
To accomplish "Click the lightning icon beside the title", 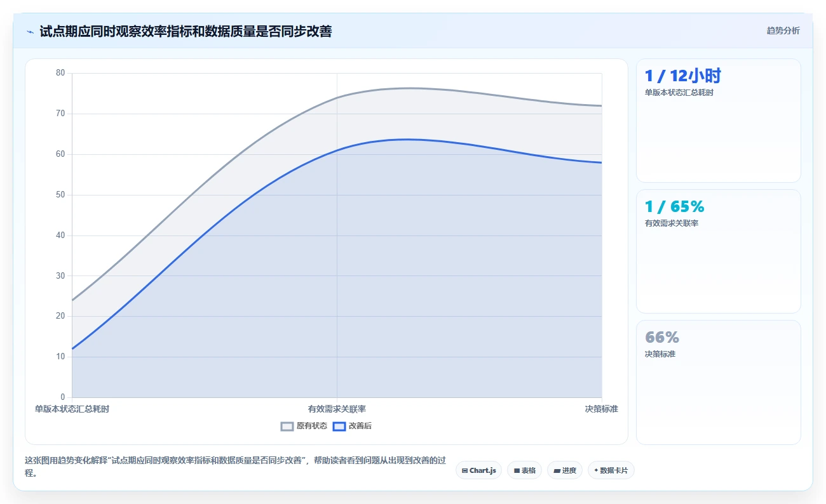I will coord(30,32).
